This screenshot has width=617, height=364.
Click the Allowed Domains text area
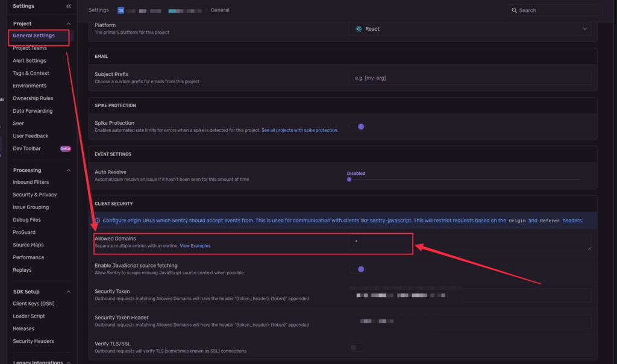tap(470, 242)
